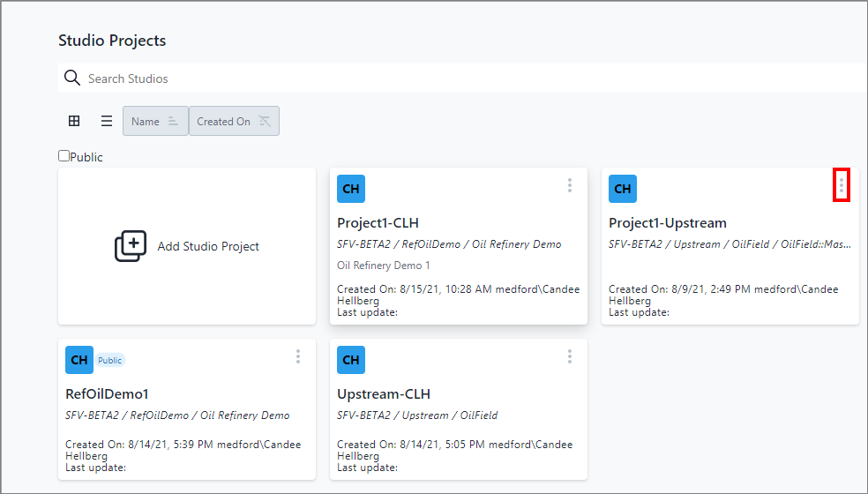Click the Add Studio Project icon
868x494 pixels.
(131, 246)
